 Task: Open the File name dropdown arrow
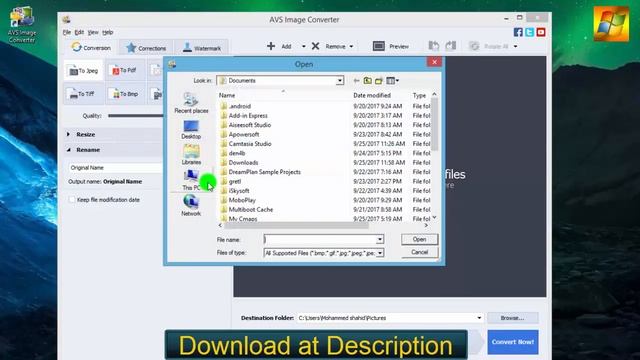380,239
